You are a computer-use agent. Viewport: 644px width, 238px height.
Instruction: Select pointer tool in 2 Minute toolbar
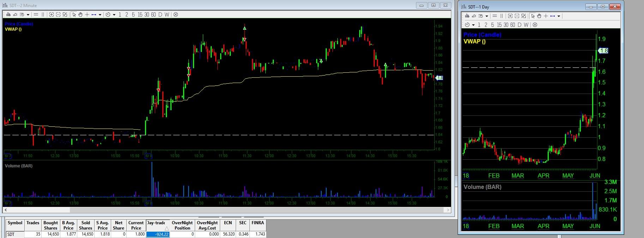[x=74, y=14]
